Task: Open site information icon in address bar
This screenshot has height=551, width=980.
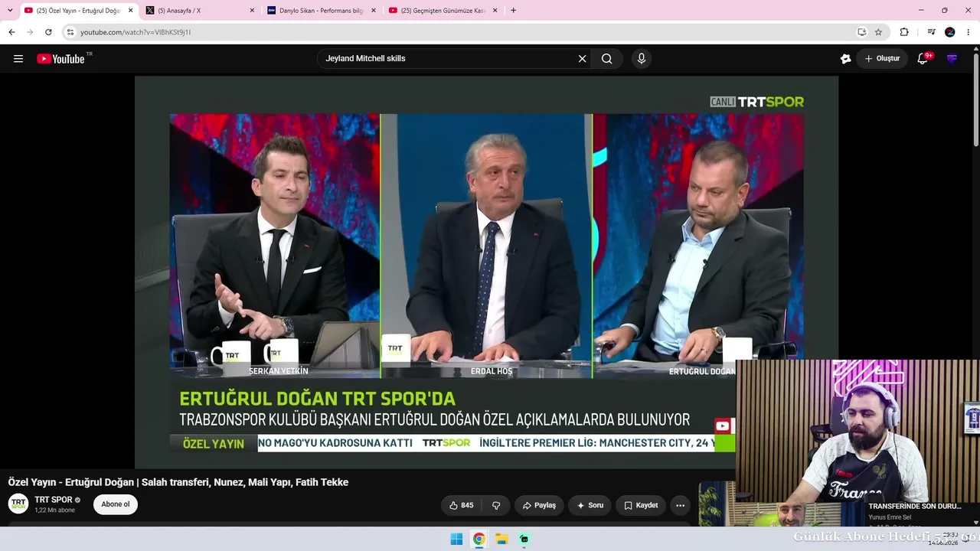Action: pos(70,32)
